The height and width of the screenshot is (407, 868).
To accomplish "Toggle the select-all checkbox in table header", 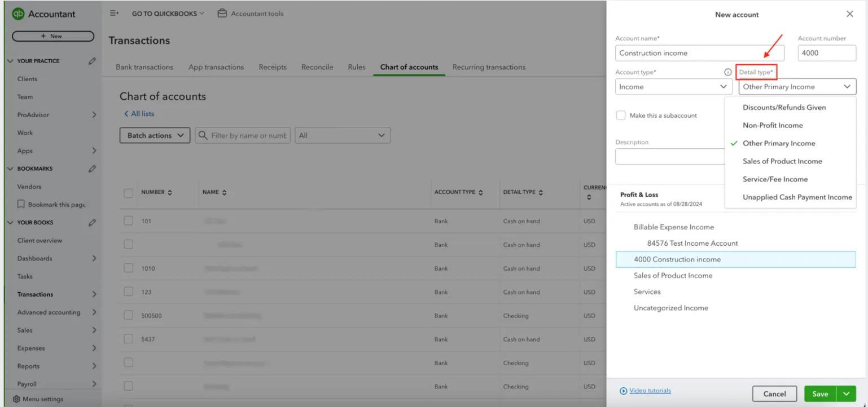I will point(129,193).
